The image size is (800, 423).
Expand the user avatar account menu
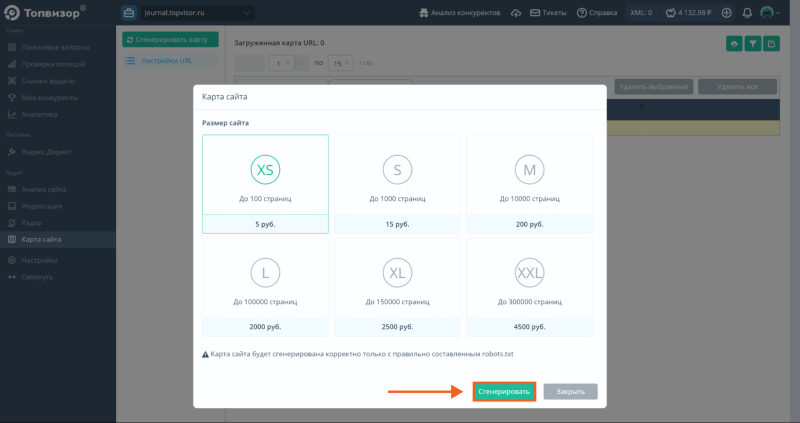point(770,13)
